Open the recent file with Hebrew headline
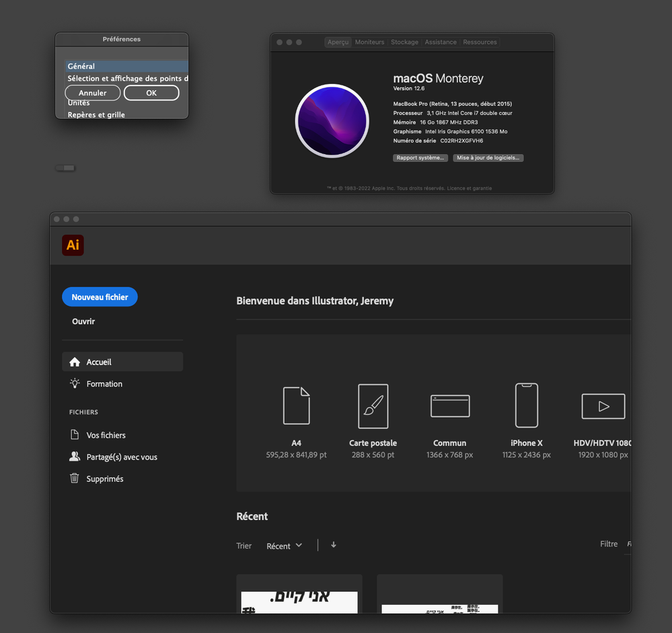The height and width of the screenshot is (633, 672). coord(299,594)
